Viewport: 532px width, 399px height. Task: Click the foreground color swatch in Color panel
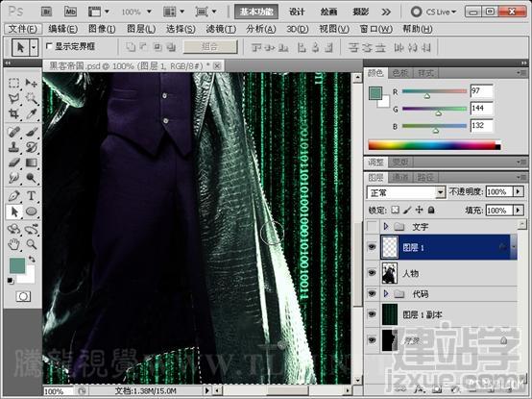click(375, 92)
